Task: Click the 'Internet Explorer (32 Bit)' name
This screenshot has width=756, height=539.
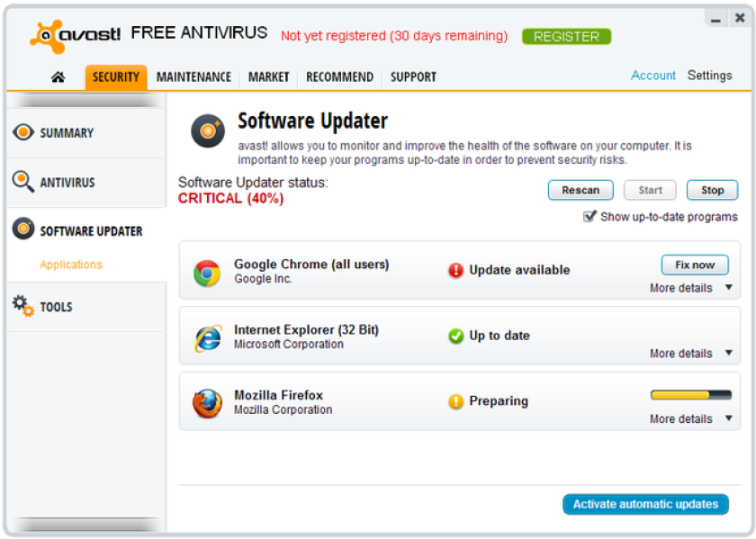Action: tap(306, 329)
